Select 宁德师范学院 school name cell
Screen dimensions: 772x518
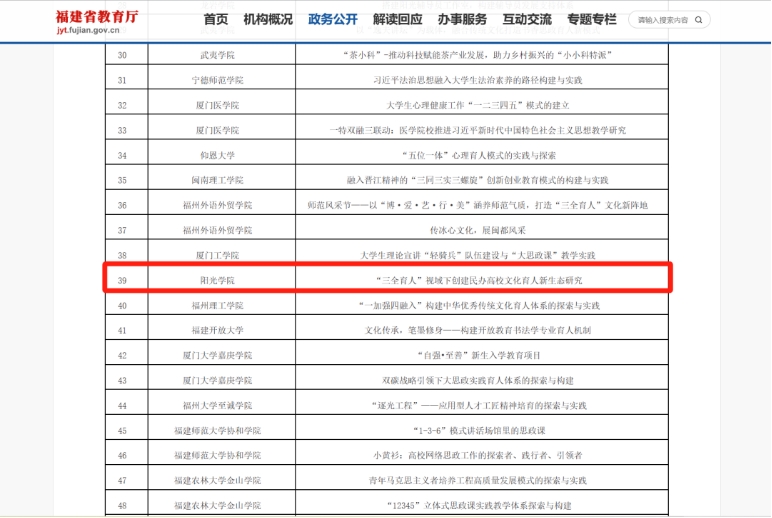(217, 80)
